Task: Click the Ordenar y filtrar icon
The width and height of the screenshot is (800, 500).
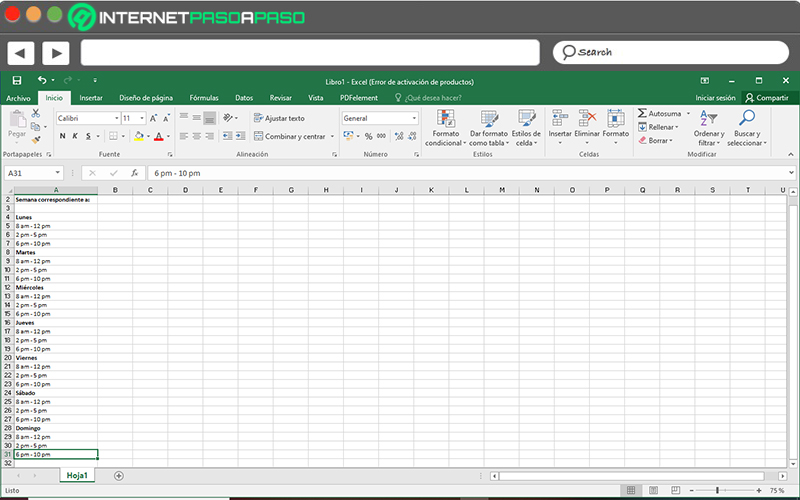Action: [709, 118]
